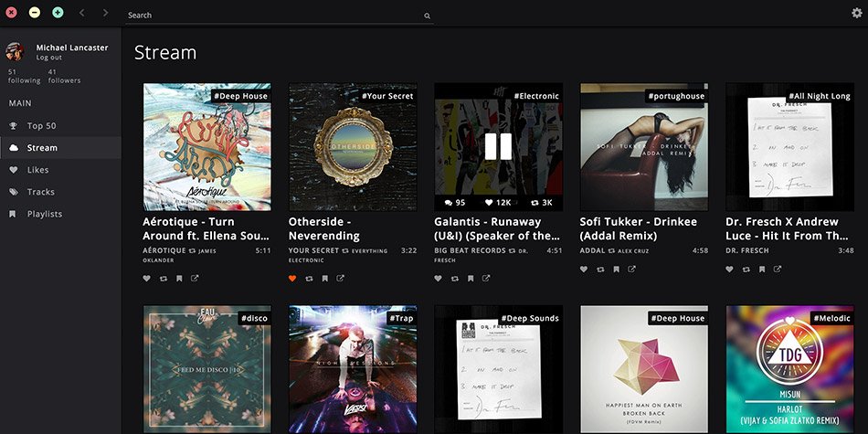Screen dimensions: 868x434
Task: Open Likes in the sidebar
Action: point(60,170)
